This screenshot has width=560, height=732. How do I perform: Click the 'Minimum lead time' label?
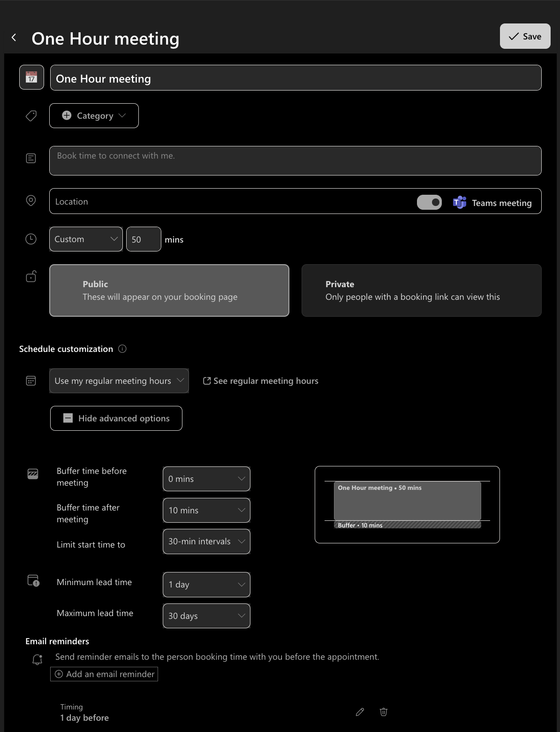tap(94, 582)
